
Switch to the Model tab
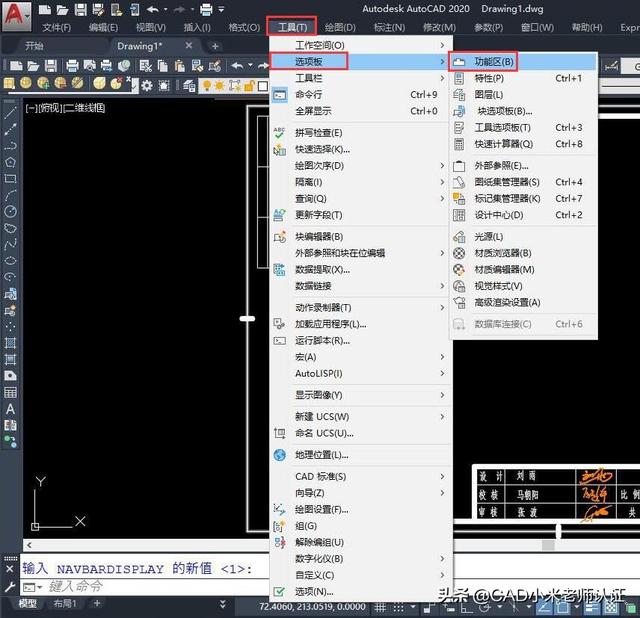pos(28,603)
